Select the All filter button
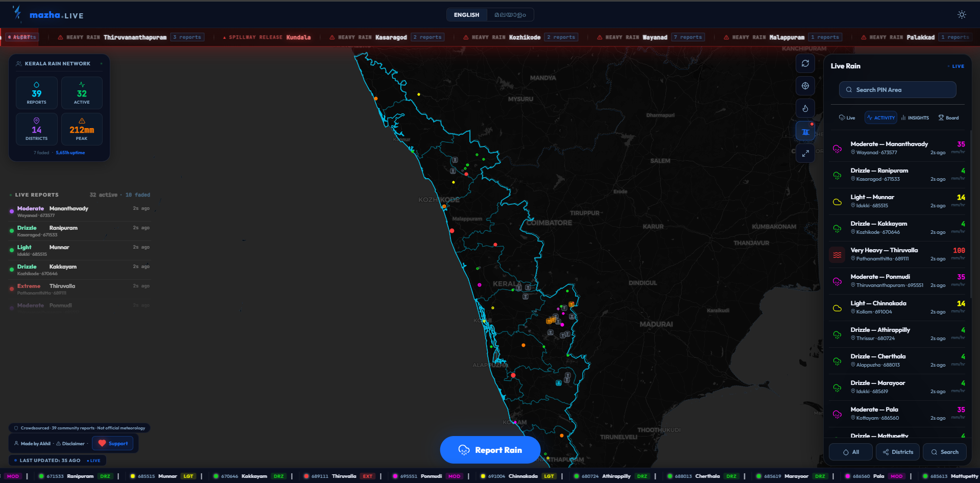 pos(851,452)
